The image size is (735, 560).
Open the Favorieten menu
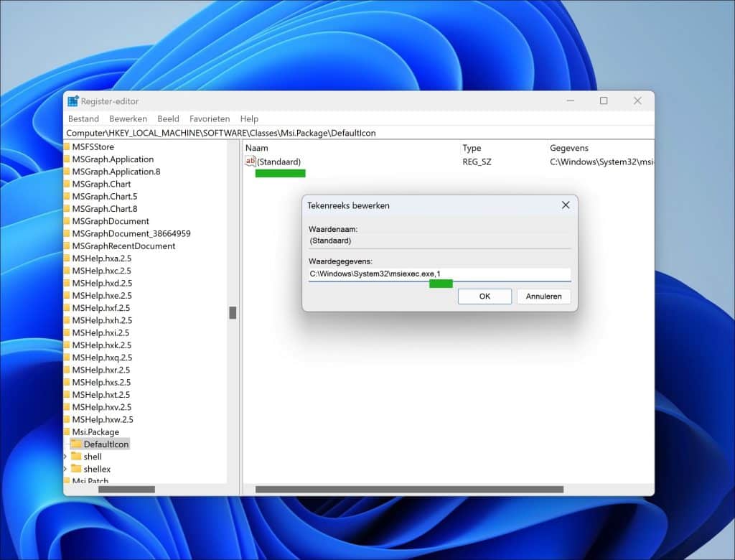click(210, 118)
